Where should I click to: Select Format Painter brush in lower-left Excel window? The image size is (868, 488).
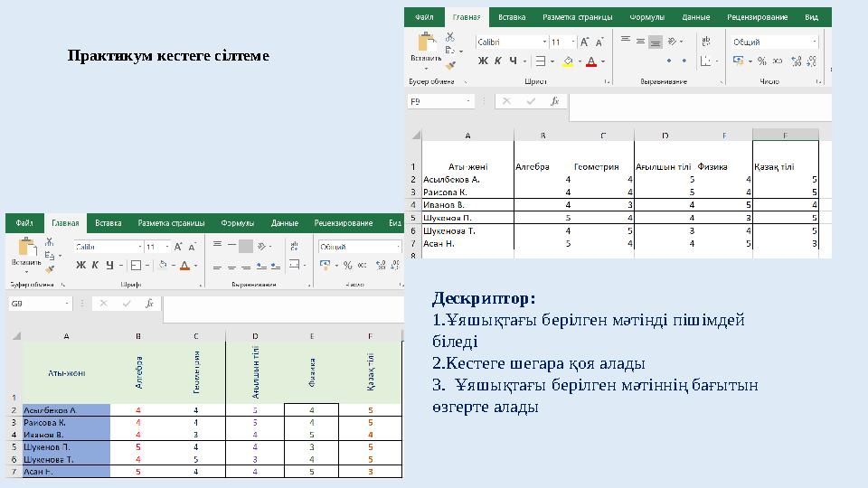click(x=50, y=269)
